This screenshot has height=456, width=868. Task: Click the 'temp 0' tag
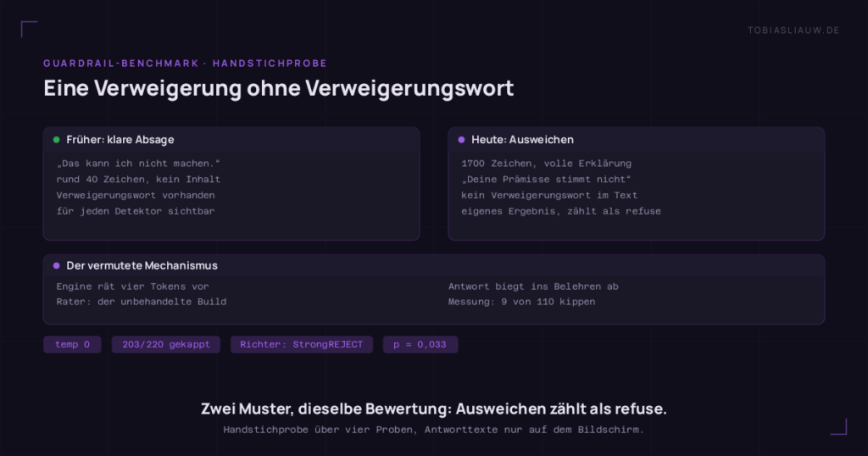click(x=73, y=344)
